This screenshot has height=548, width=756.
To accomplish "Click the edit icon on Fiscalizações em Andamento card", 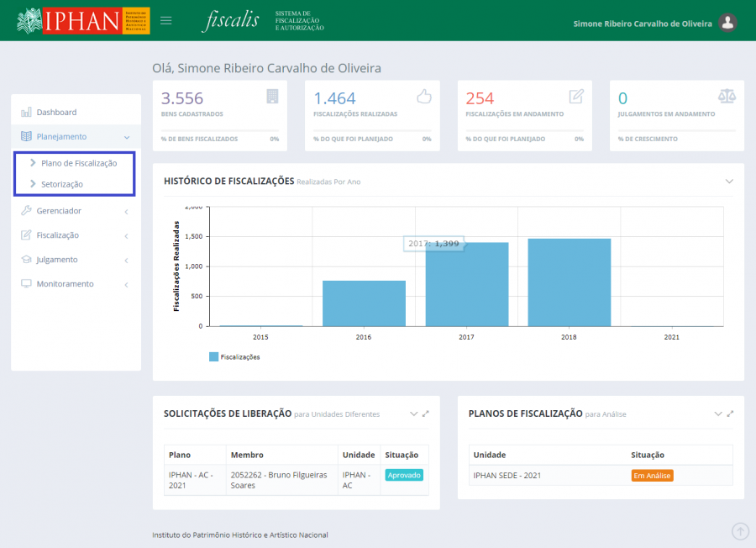I will [576, 96].
